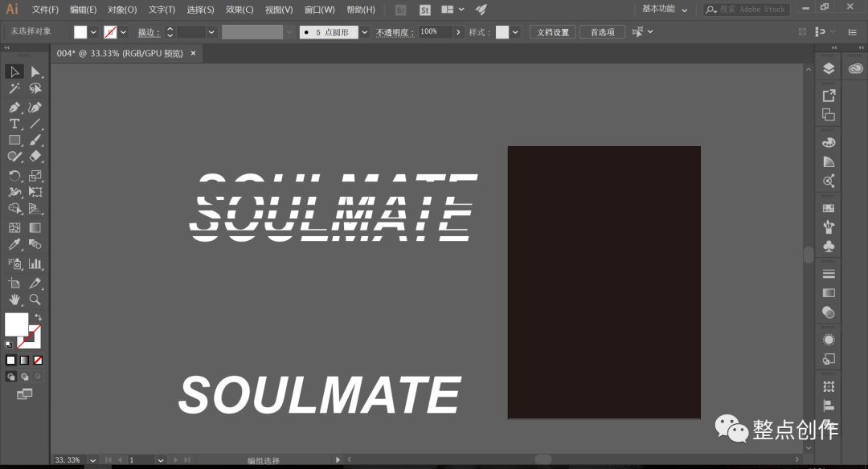Open the Creative Cloud Libraries panel
The image size is (868, 469).
pyautogui.click(x=855, y=68)
